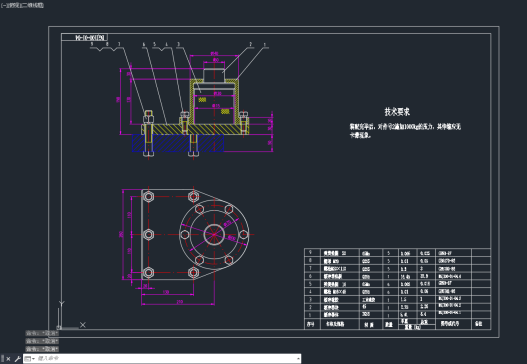Viewport: 527px width, 364px height.
Task: Select the 209 horizontal dimension text
Action: 179,302
